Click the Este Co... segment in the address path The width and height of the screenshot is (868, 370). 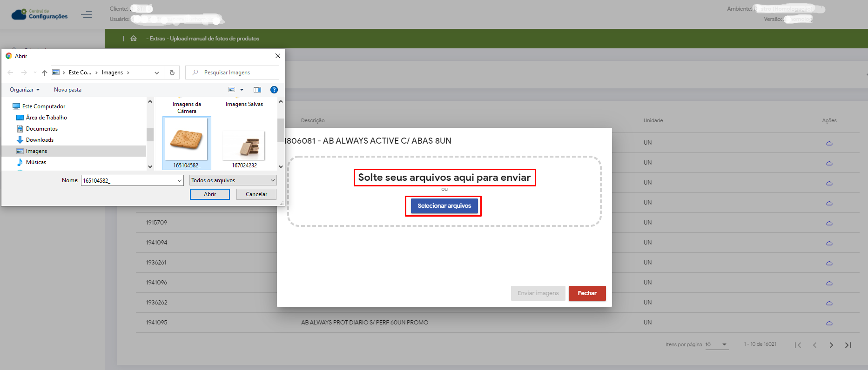click(80, 73)
